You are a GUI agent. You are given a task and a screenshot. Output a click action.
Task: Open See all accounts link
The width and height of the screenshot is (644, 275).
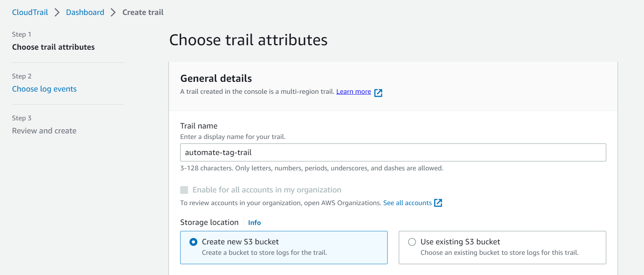(407, 203)
